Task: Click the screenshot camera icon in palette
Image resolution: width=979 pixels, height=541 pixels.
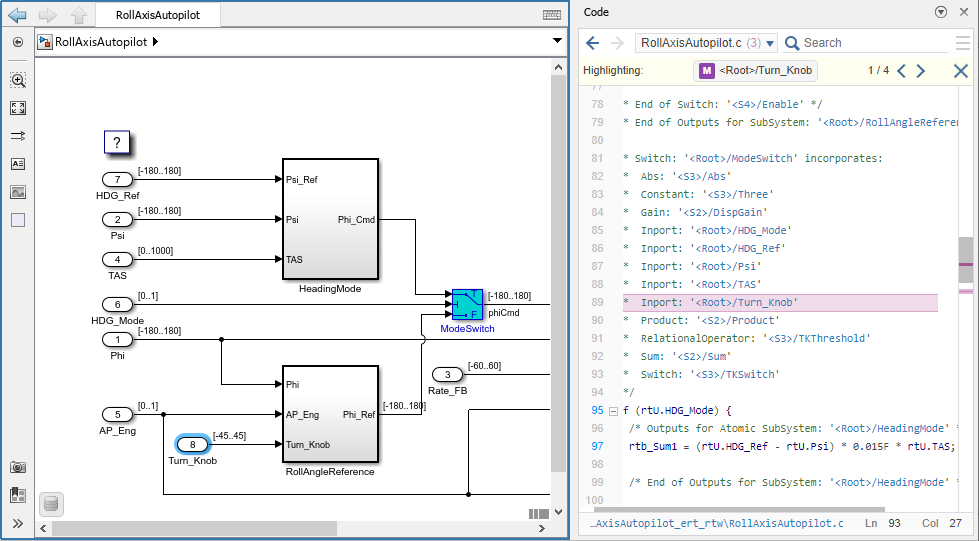Action: [x=18, y=467]
